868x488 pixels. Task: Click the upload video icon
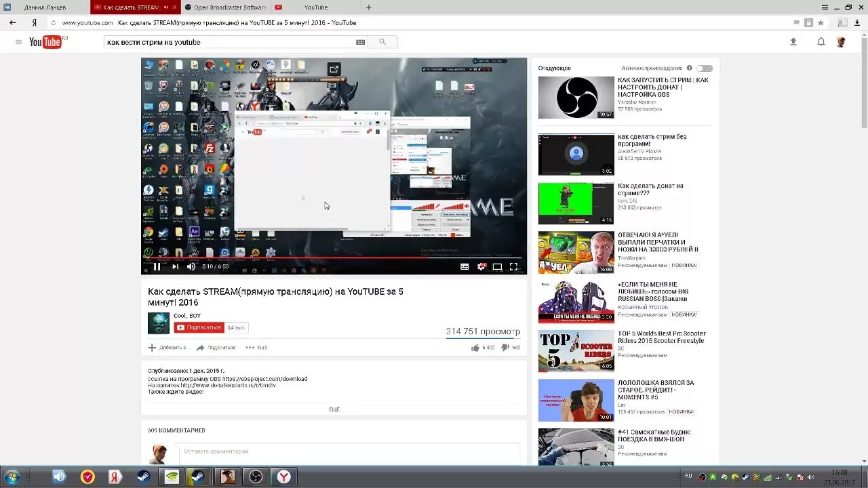pyautogui.click(x=793, y=42)
